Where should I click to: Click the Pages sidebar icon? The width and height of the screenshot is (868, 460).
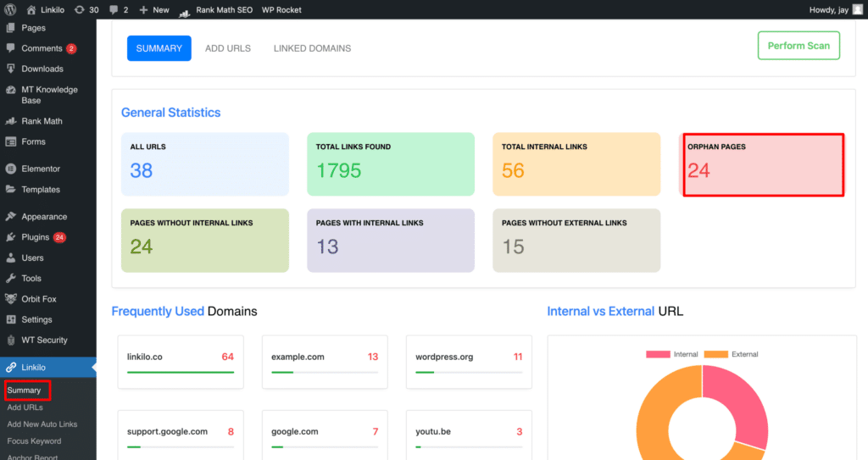(10, 28)
